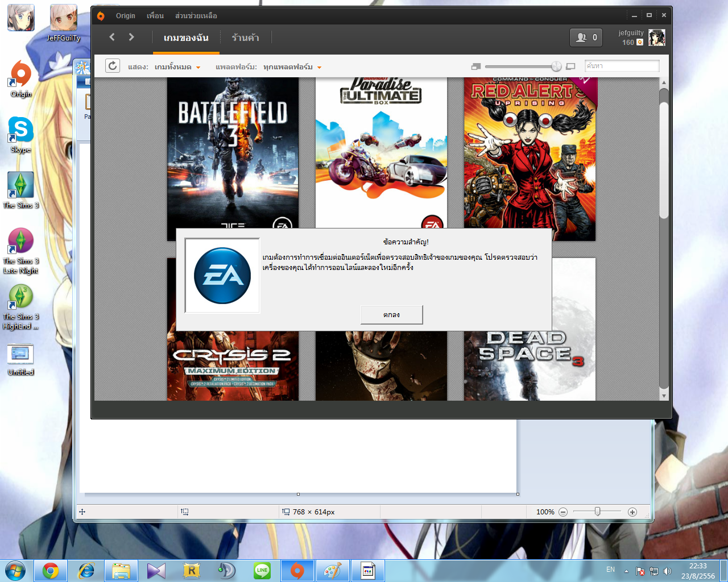
Task: Click the jefguilty profile avatar
Action: tap(657, 38)
